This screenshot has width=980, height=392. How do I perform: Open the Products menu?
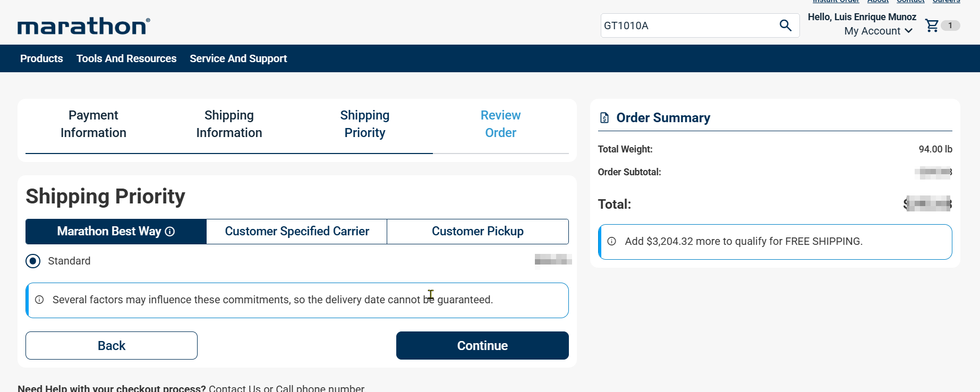[x=41, y=58]
